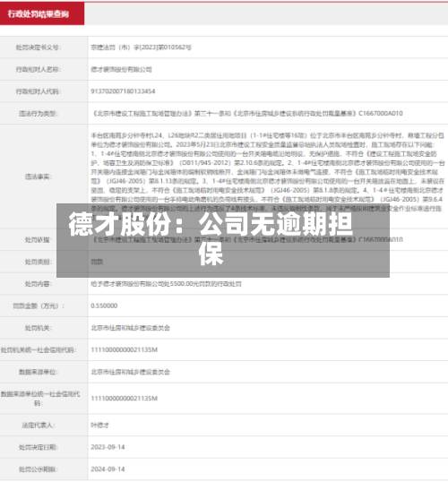
Task: Click 11110000000021135M in the 数据来源单位 credit code row
Action: tap(125, 399)
